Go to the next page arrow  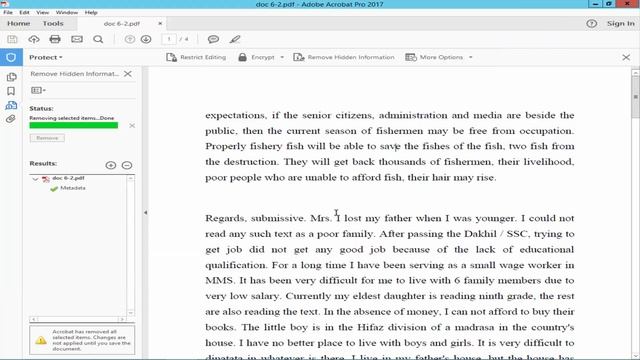click(146, 39)
